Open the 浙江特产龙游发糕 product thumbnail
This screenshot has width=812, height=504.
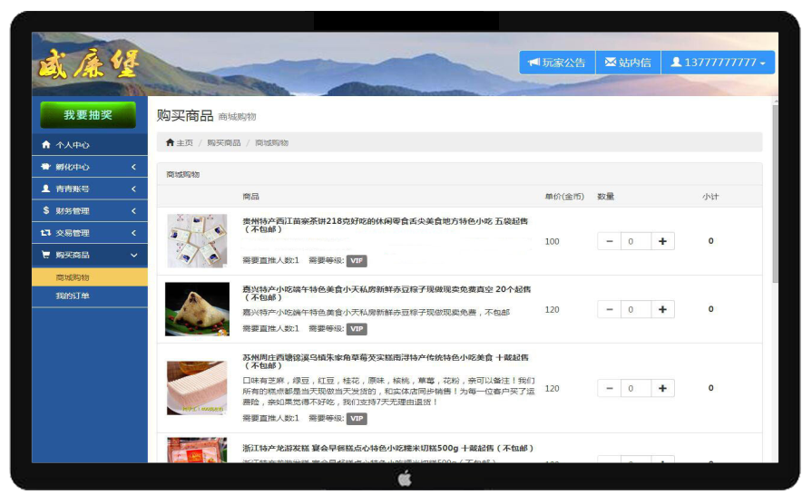coord(197,451)
